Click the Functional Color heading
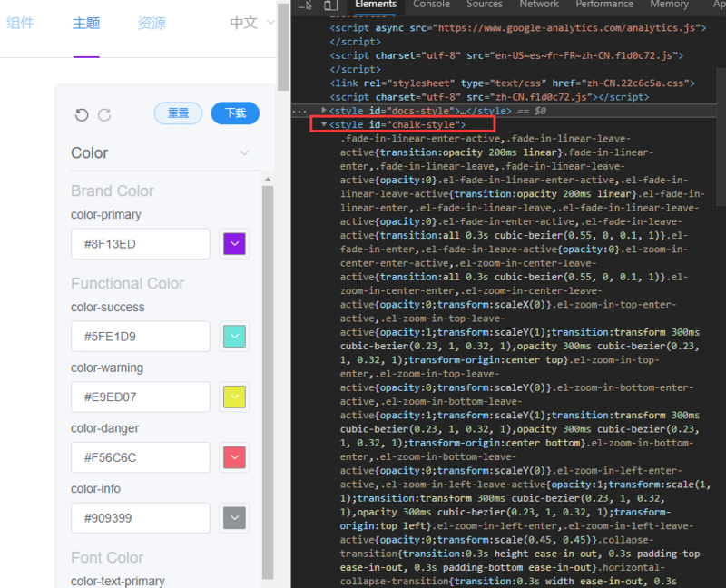The width and height of the screenshot is (726, 588). tap(127, 283)
